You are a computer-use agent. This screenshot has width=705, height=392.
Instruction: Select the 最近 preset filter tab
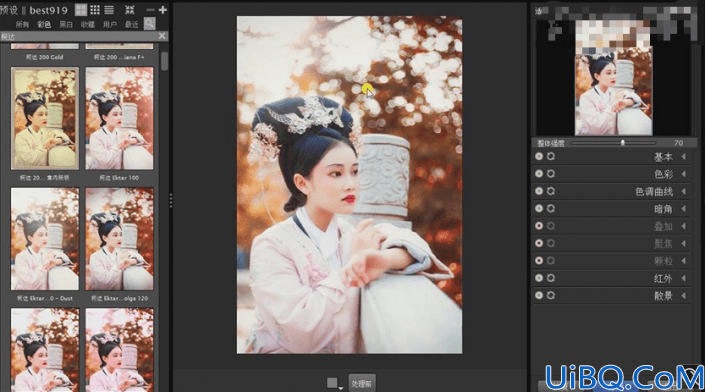[x=131, y=24]
